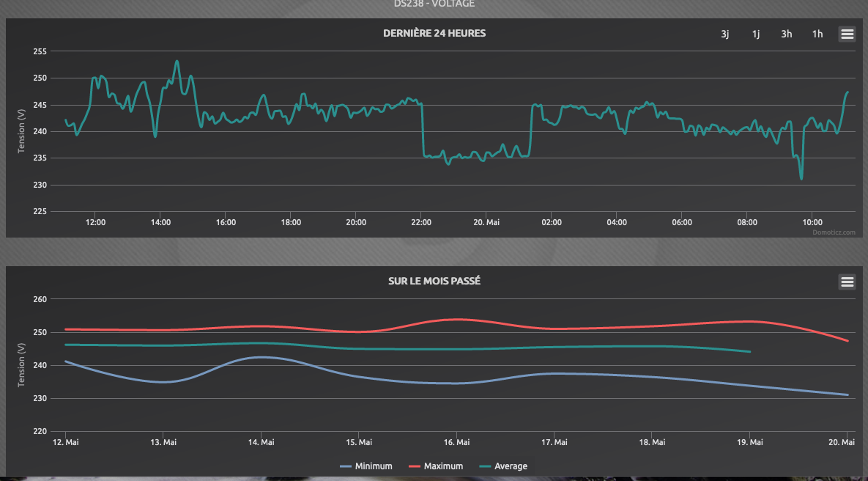
Task: Click the red Maximum legend line symbol
Action: click(x=415, y=466)
